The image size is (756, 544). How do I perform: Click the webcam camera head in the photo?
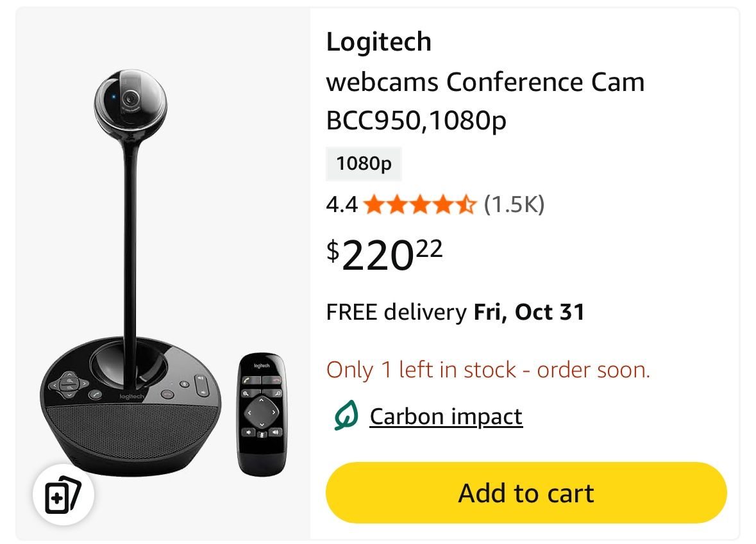point(130,103)
